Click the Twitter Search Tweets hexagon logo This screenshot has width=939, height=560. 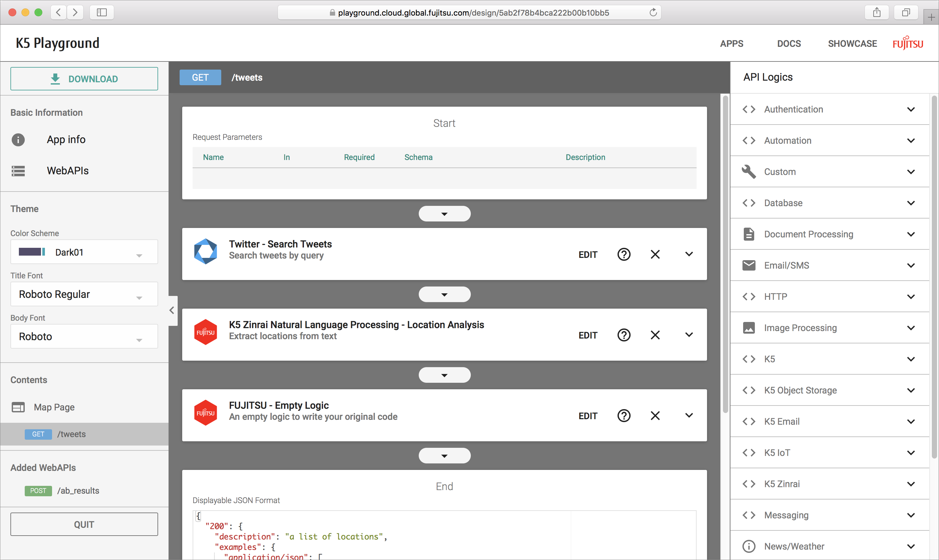(205, 251)
